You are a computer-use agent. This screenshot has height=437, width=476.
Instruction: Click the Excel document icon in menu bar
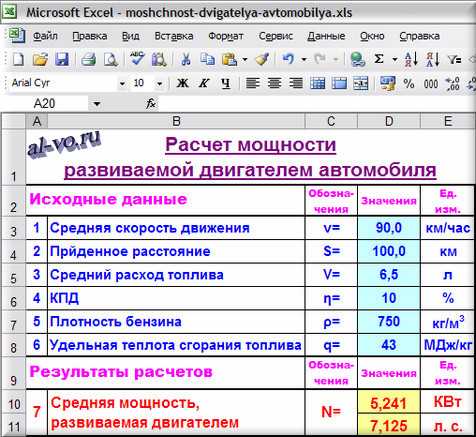pyautogui.click(x=17, y=35)
